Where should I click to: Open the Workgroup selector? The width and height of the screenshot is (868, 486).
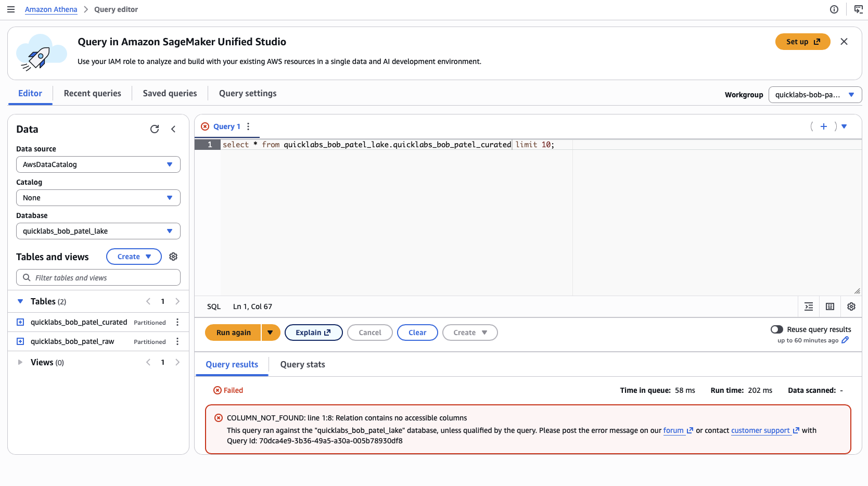[x=815, y=95]
